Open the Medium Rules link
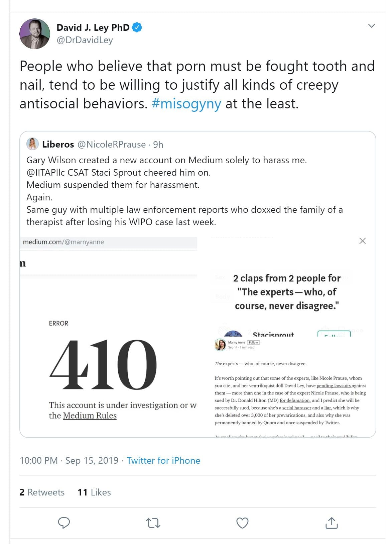The height and width of the screenshot is (544, 392). 90,416
